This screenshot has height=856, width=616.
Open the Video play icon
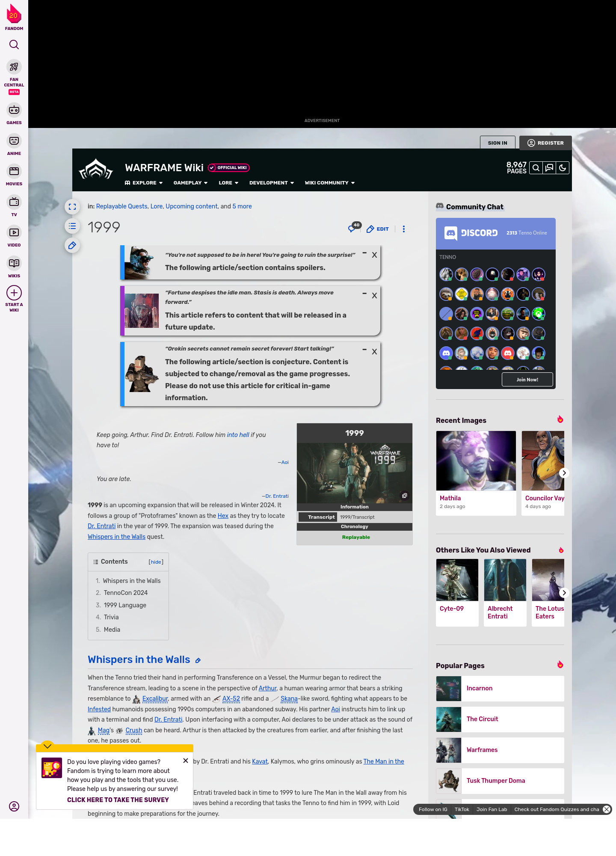pos(14,232)
